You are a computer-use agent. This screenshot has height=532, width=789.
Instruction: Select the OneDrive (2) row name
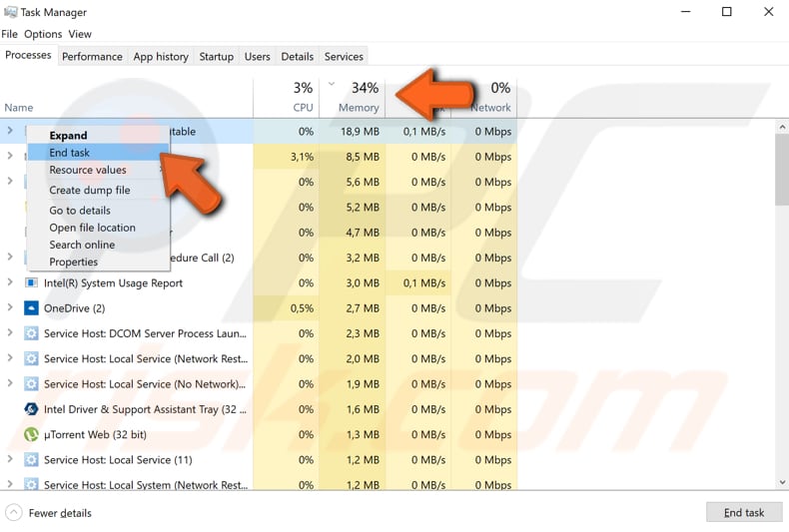click(x=75, y=308)
